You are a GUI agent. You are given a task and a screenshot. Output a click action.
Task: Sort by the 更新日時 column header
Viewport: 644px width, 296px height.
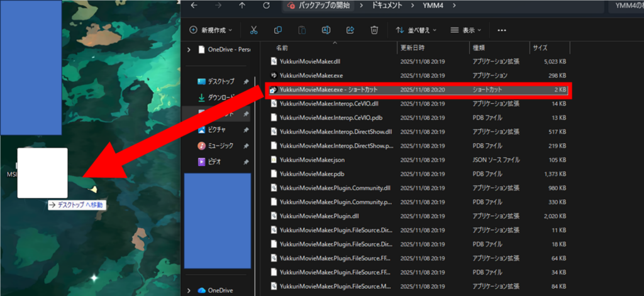413,48
